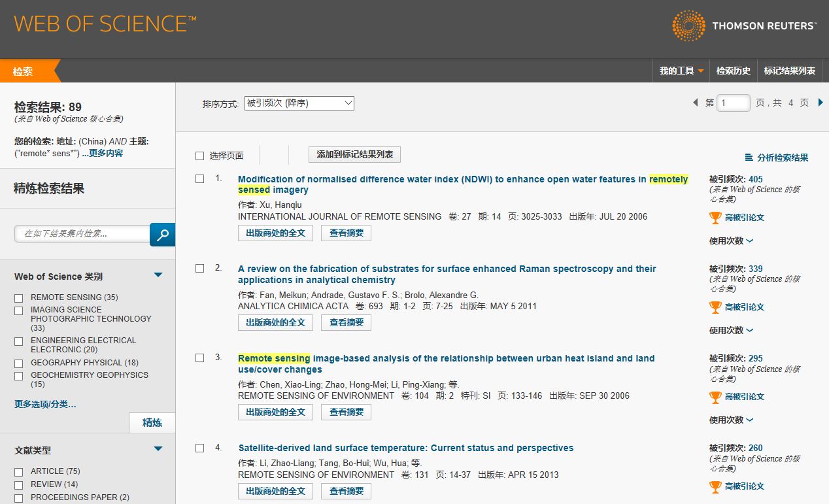Expand 使用次数 for result 1
The height and width of the screenshot is (504, 829).
coord(731,241)
